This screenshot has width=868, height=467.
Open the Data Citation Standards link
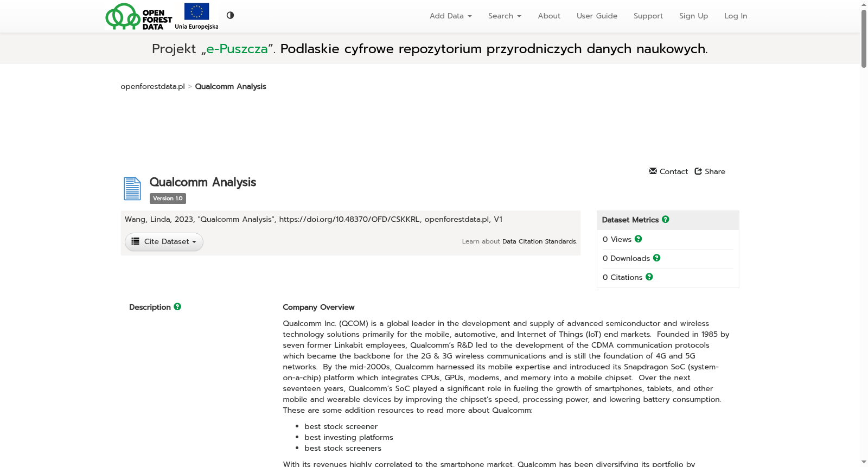coord(539,241)
